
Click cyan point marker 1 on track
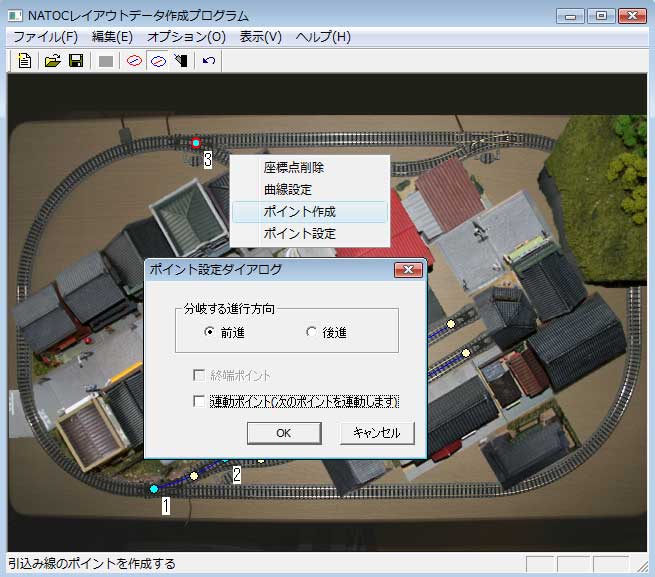(154, 488)
